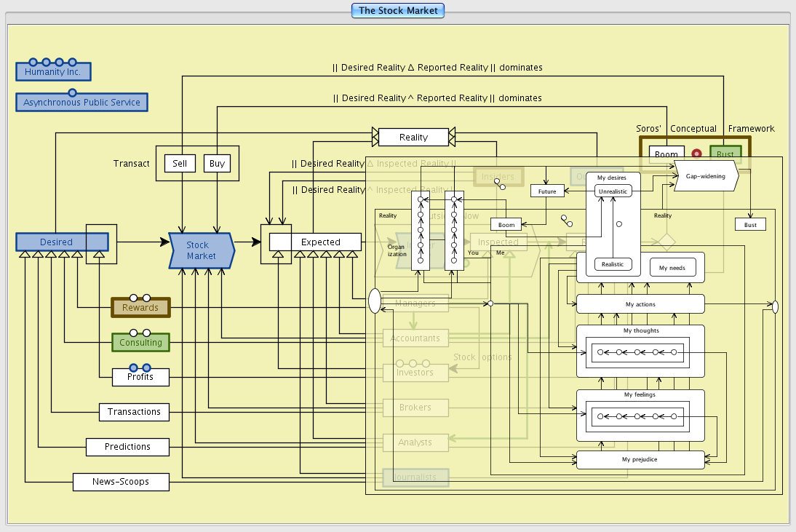Select the Reality node with triangle ports
Image resolution: width=796 pixels, height=532 pixels.
pos(413,137)
